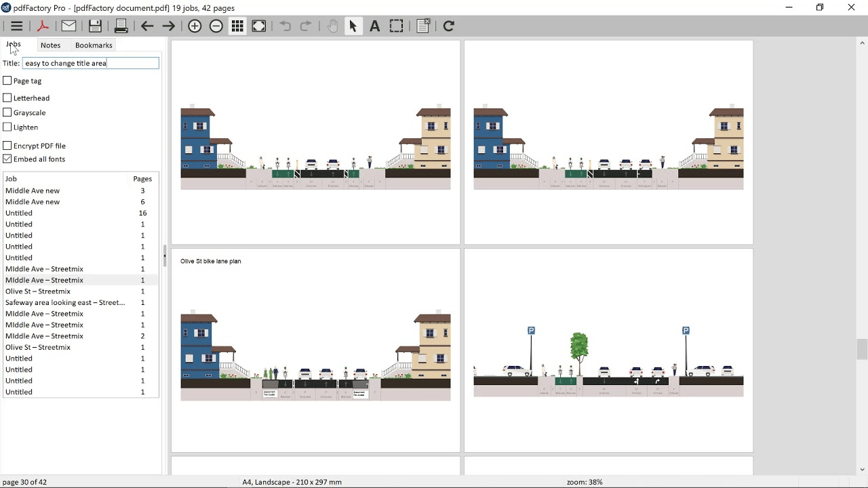Click into the Title input field
The height and width of the screenshot is (488, 868).
pyautogui.click(x=90, y=63)
